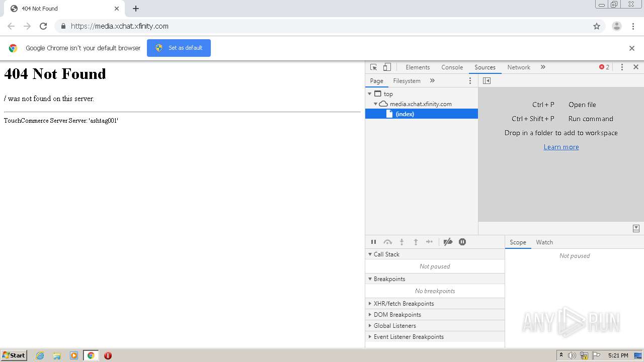Click the top frame icon
The width and height of the screenshot is (644, 362).
tap(378, 94)
